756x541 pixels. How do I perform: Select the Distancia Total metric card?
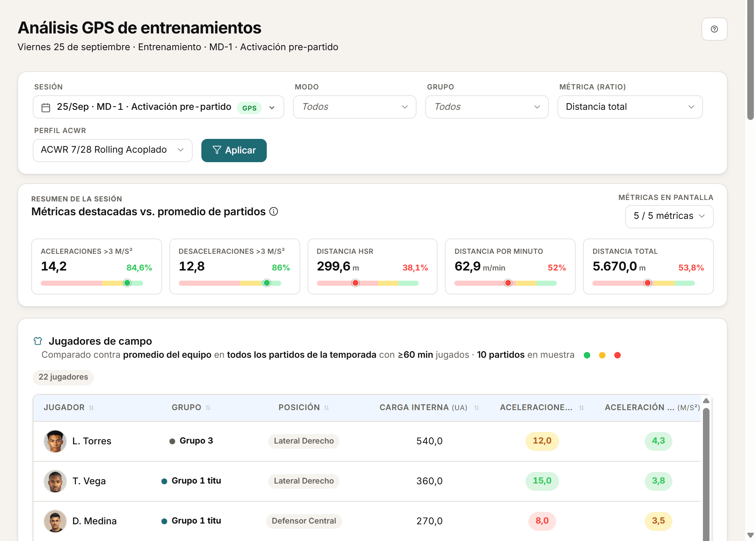point(648,267)
